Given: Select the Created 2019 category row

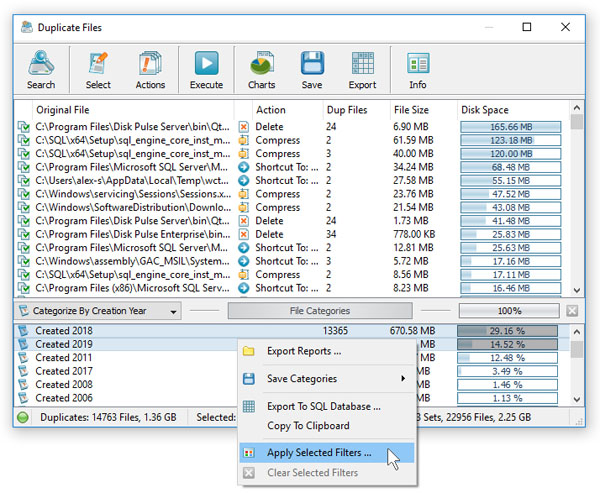Looking at the screenshot, I should pos(293,344).
